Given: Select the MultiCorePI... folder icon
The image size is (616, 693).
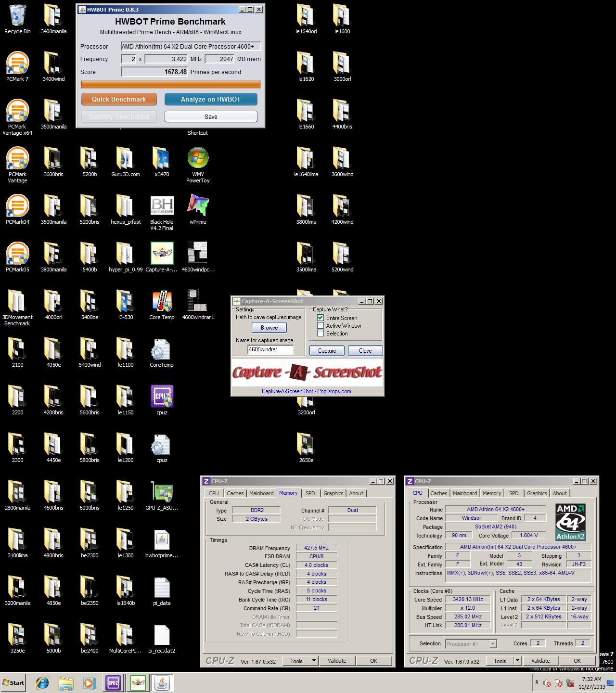Looking at the screenshot, I should [x=126, y=635].
